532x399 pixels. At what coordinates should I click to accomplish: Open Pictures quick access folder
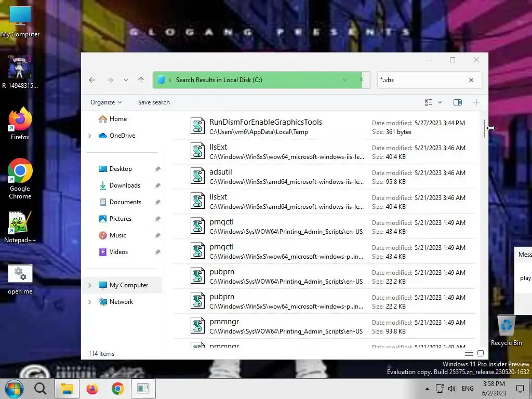pos(120,219)
